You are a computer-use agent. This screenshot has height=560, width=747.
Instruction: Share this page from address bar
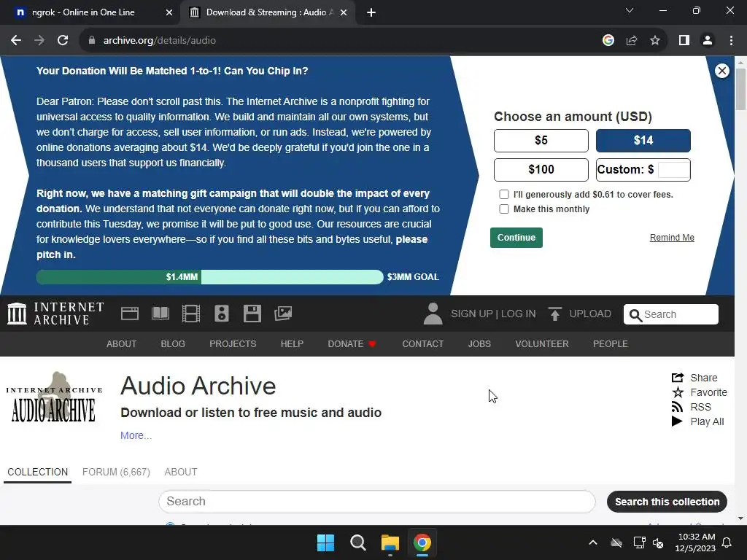(632, 41)
